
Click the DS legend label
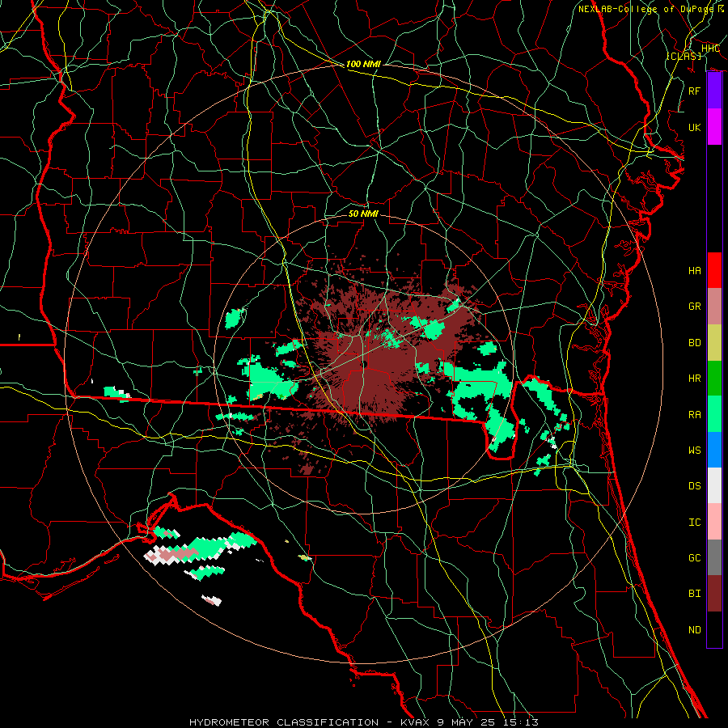click(x=695, y=486)
